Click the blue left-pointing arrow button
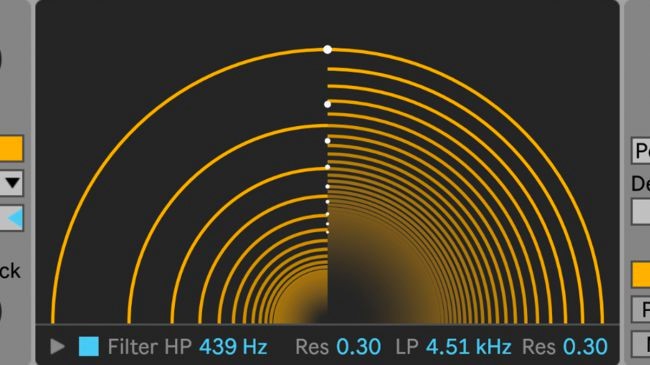650x365 pixels. coord(11,218)
